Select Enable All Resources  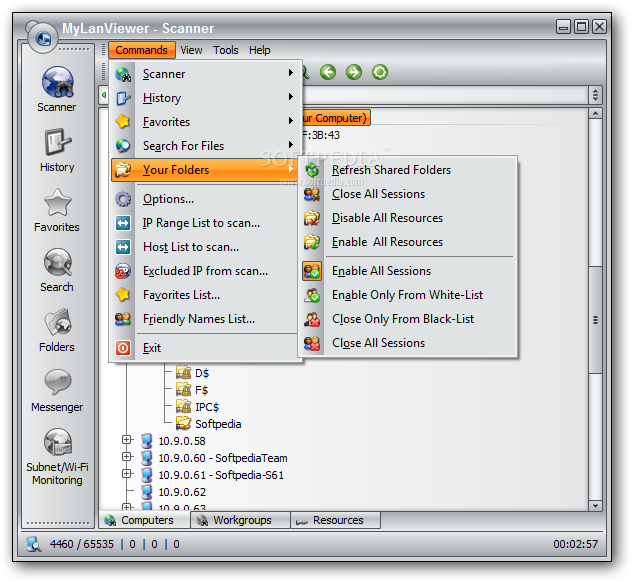tap(408, 242)
